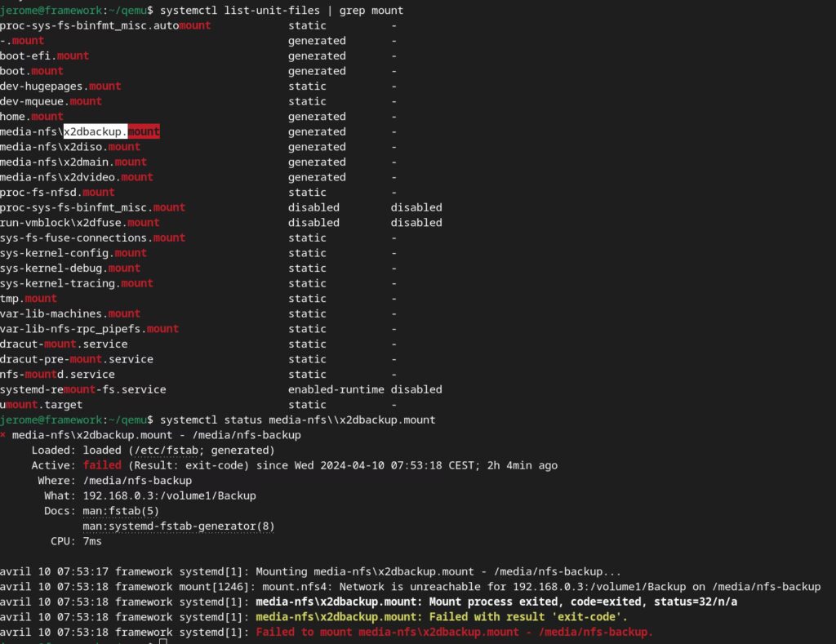The height and width of the screenshot is (644, 836).
Task: Open the man:fstab(5) documentation link
Action: click(x=121, y=511)
